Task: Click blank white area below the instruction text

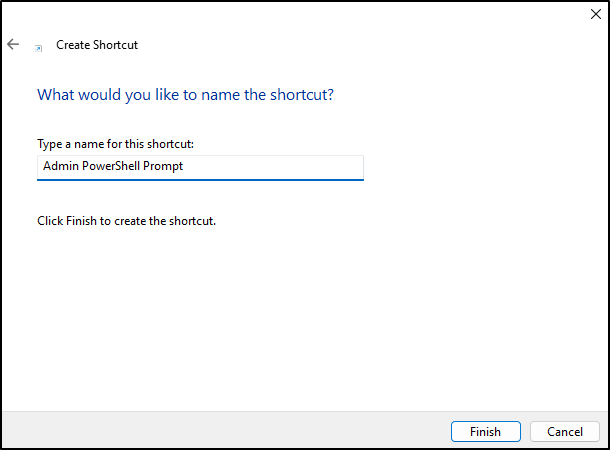Action: [x=303, y=311]
